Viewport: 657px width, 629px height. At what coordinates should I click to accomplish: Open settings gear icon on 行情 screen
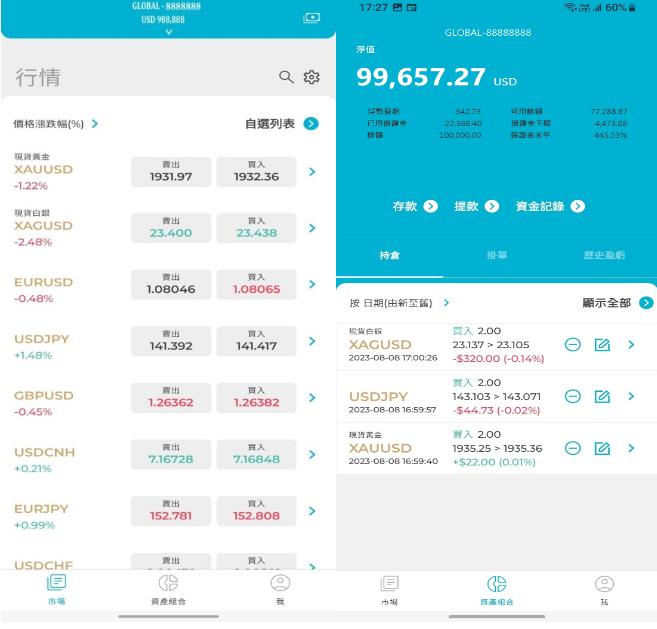[x=311, y=77]
